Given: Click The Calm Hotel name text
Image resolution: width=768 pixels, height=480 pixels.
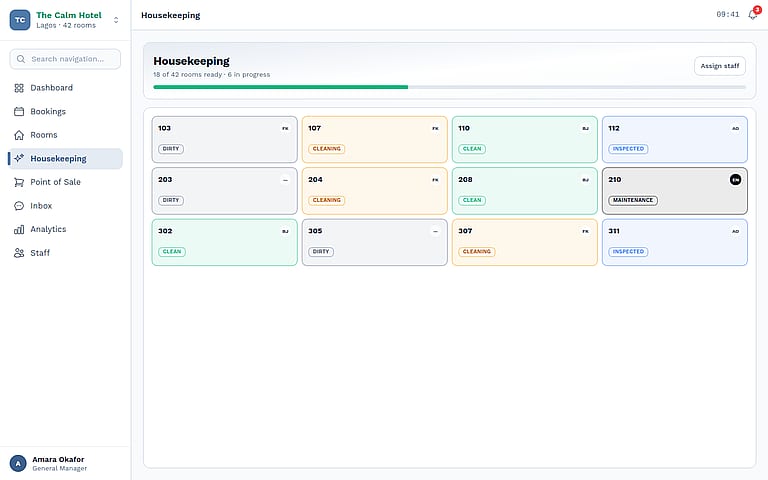Looking at the screenshot, I should [x=69, y=15].
